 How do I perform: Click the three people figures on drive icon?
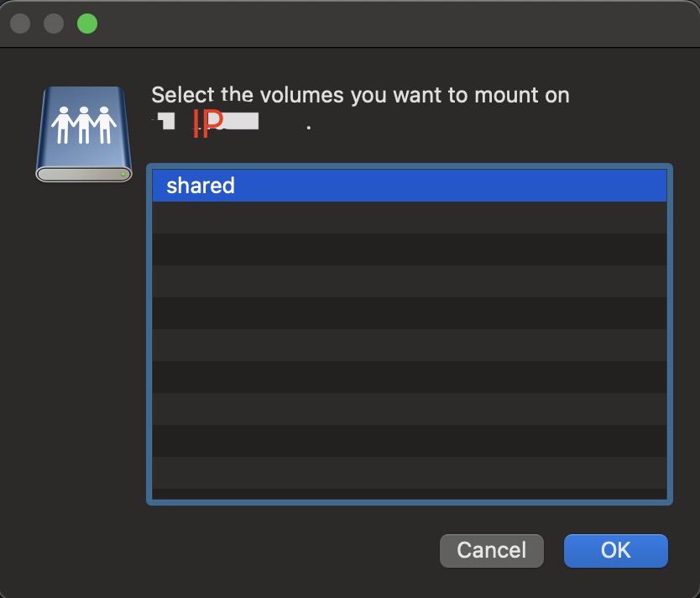(x=83, y=125)
